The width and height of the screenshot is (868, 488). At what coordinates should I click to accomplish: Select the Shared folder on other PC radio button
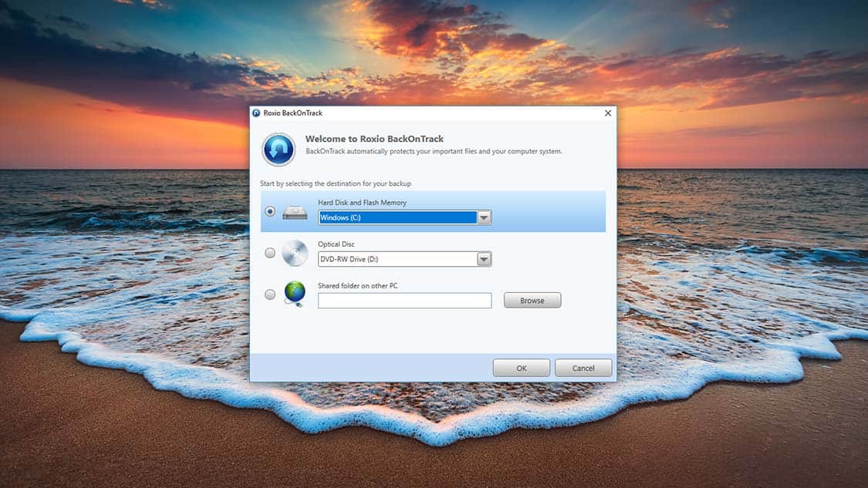tap(269, 294)
